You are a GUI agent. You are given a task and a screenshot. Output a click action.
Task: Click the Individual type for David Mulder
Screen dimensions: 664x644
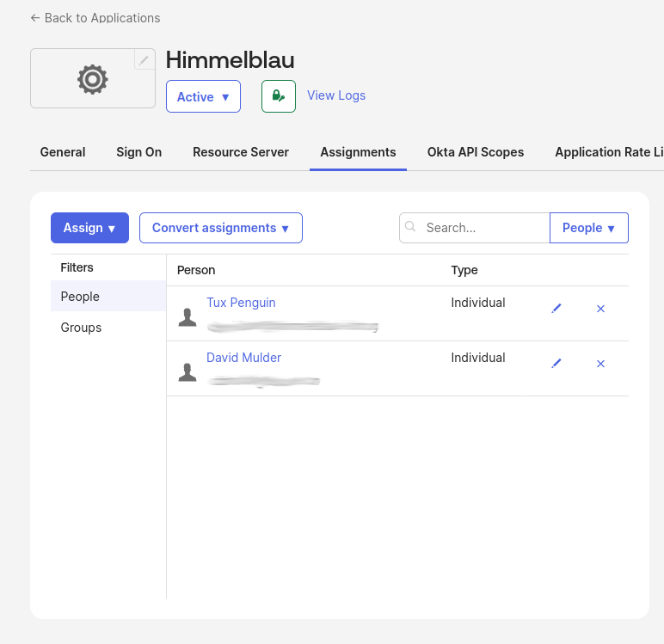[478, 358]
